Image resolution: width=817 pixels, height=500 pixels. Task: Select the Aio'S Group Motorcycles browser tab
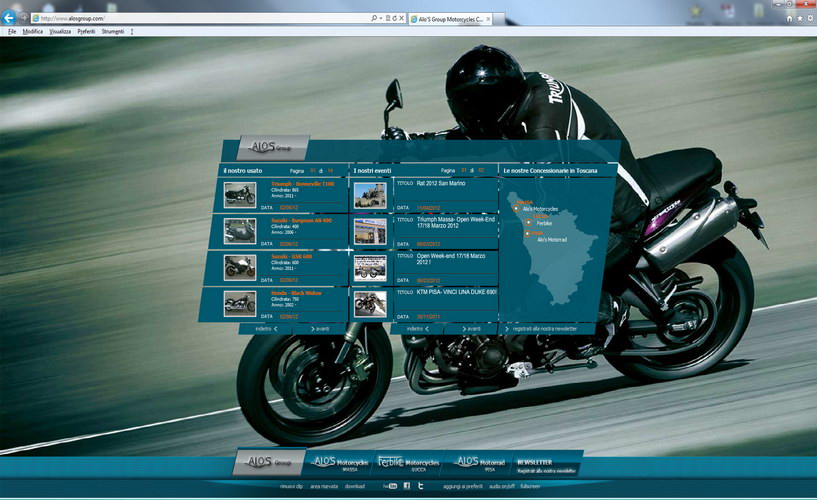click(450, 19)
